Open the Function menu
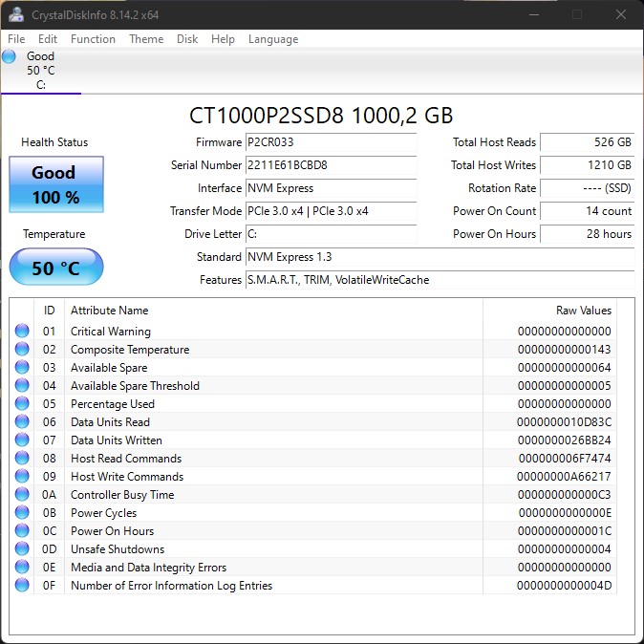644x644 pixels. point(93,39)
